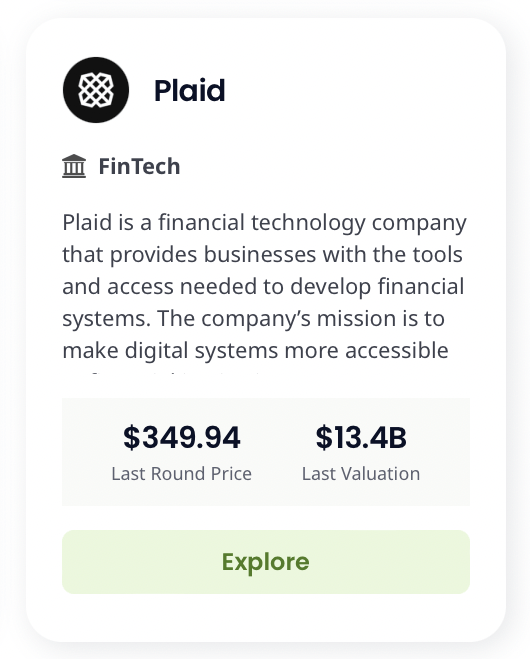Click the Plaid description paragraph
The image size is (530, 659).
coord(265,292)
